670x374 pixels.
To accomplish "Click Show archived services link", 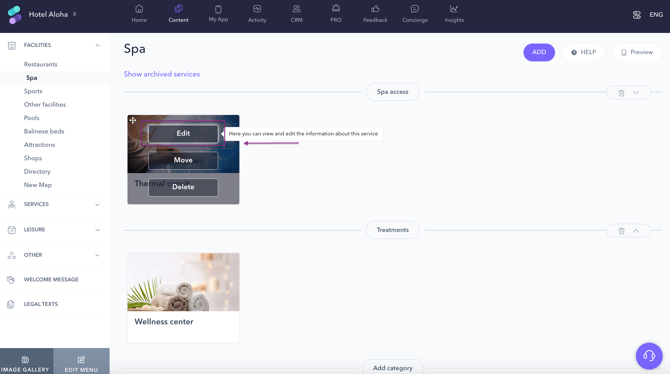I will [162, 74].
